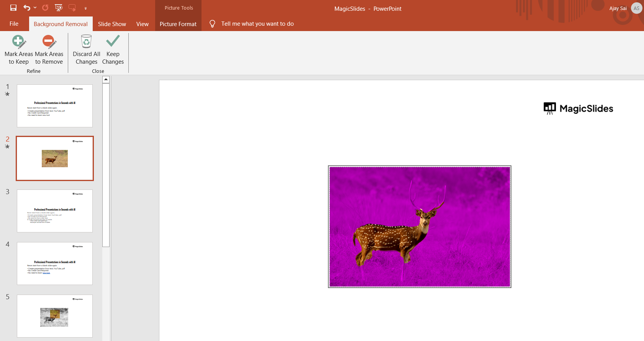Viewport: 644px width, 341px height.
Task: Click the redo/repeat icon
Action: click(x=45, y=8)
